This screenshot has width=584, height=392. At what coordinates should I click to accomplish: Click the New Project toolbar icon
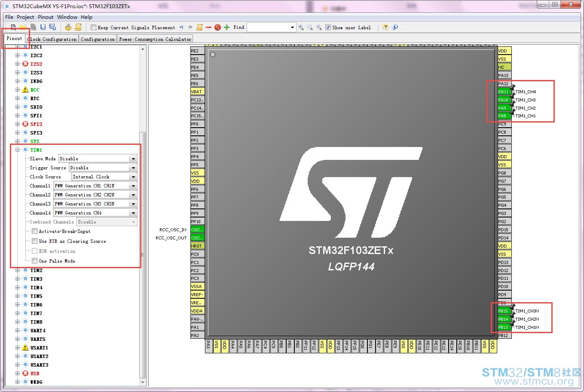14,27
